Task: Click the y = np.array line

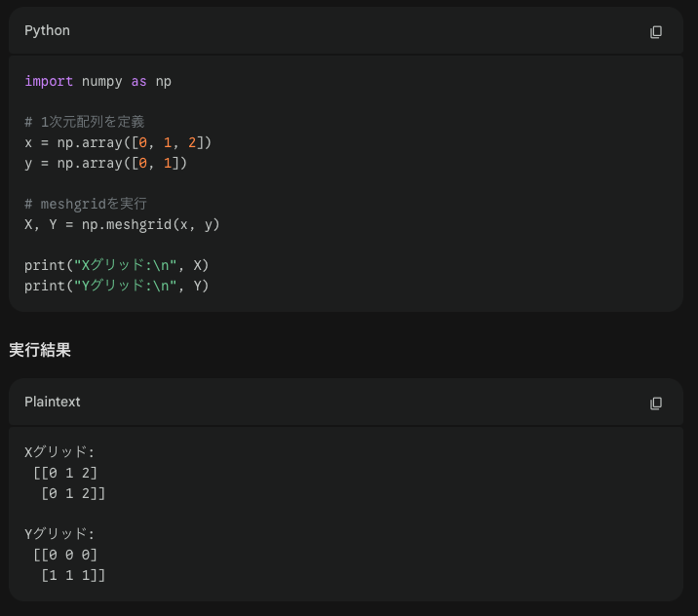Action: click(105, 163)
